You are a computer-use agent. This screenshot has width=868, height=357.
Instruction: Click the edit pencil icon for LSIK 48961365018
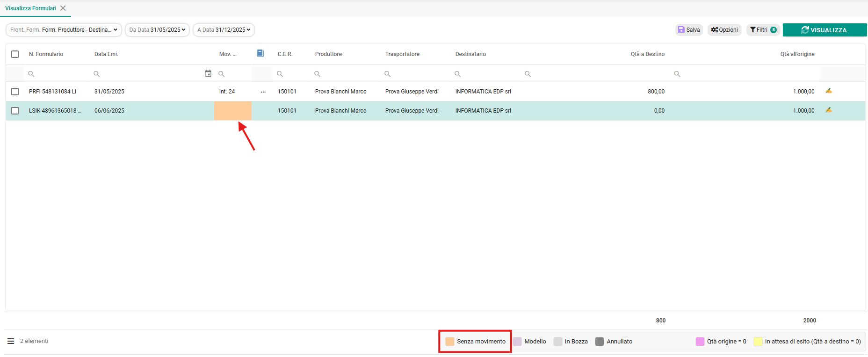[828, 110]
